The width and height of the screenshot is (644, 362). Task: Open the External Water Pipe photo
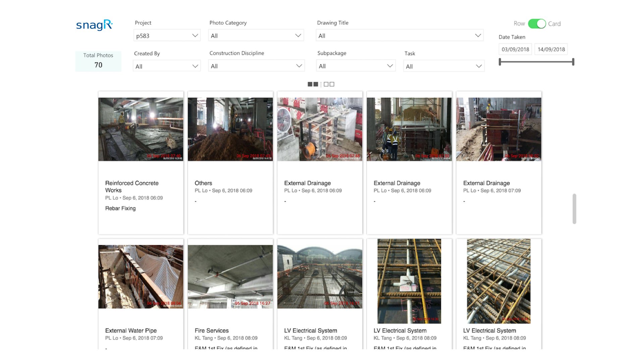point(141,277)
